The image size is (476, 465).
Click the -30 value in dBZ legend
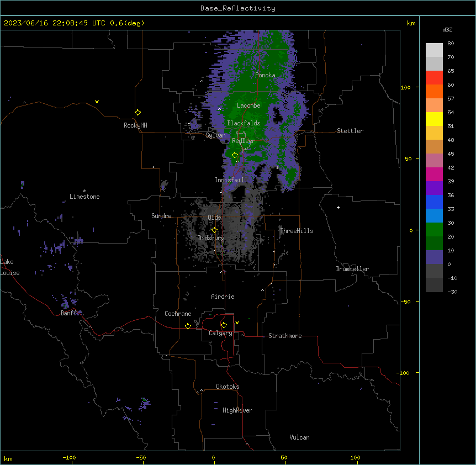coord(452,292)
